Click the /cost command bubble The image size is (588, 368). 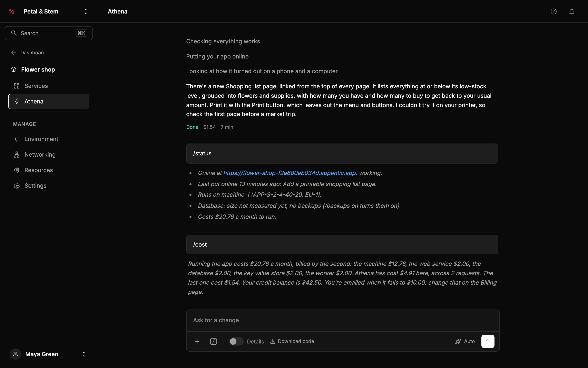342,245
